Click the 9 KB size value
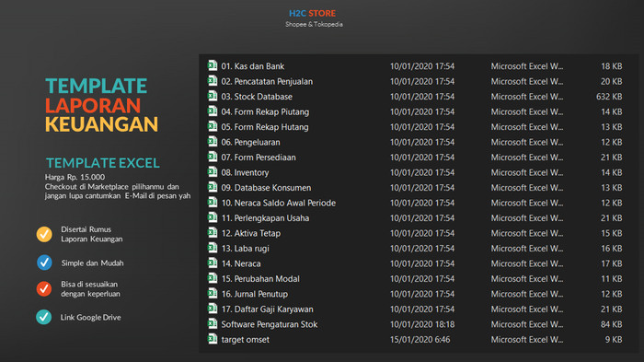Screen dimensions: 644x362 click(x=614, y=340)
